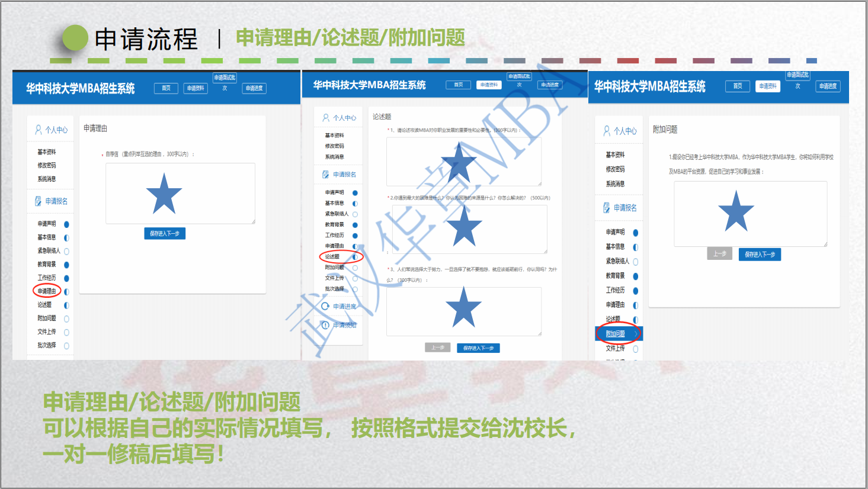Open 首页 nav button on 申请理由 page

(166, 88)
